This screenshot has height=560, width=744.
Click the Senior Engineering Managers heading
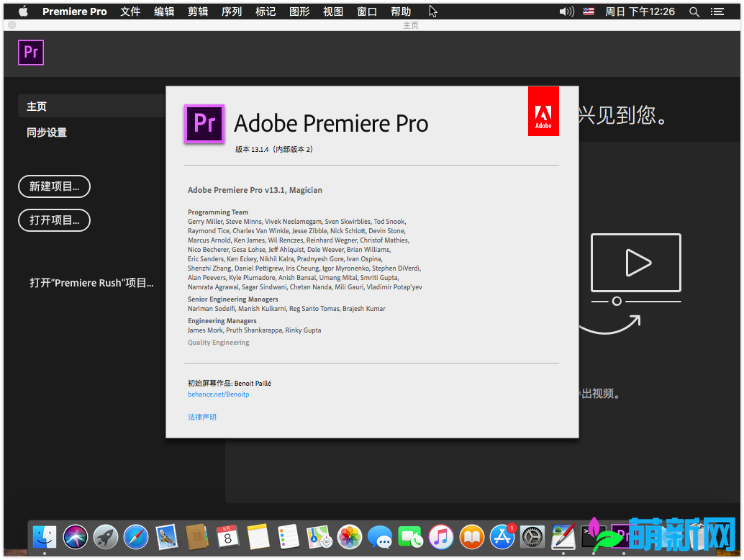tap(233, 299)
